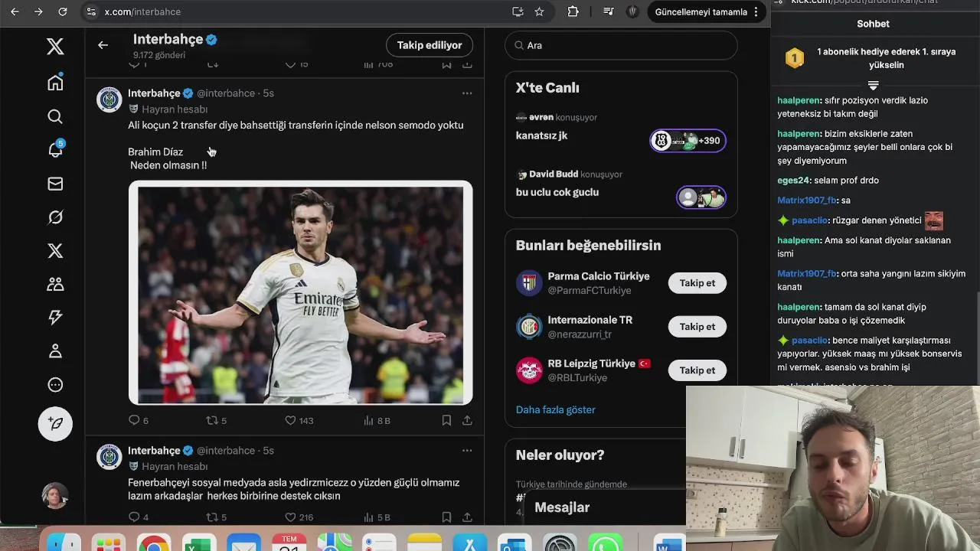
Task: Follow Internazionale TR with Takip et
Action: 697,327
